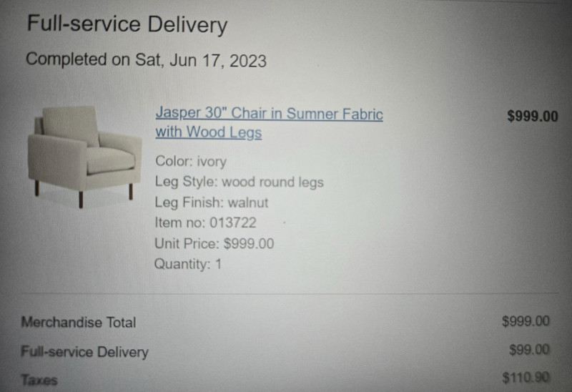Click the Merchandise Total label

click(79, 323)
